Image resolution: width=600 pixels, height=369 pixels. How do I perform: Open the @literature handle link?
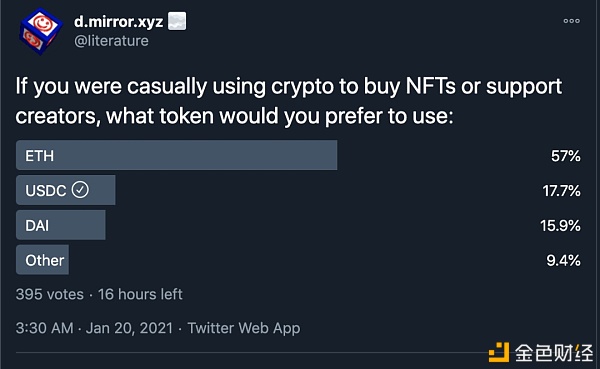[x=111, y=41]
